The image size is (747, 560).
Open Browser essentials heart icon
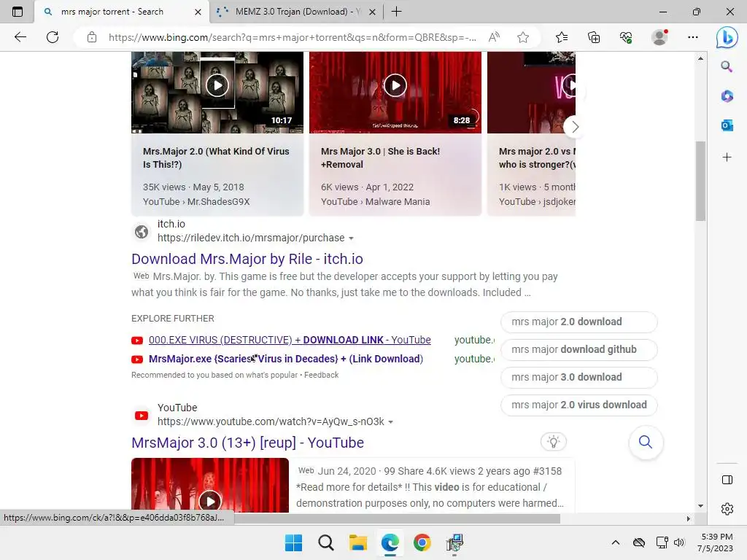(x=626, y=37)
